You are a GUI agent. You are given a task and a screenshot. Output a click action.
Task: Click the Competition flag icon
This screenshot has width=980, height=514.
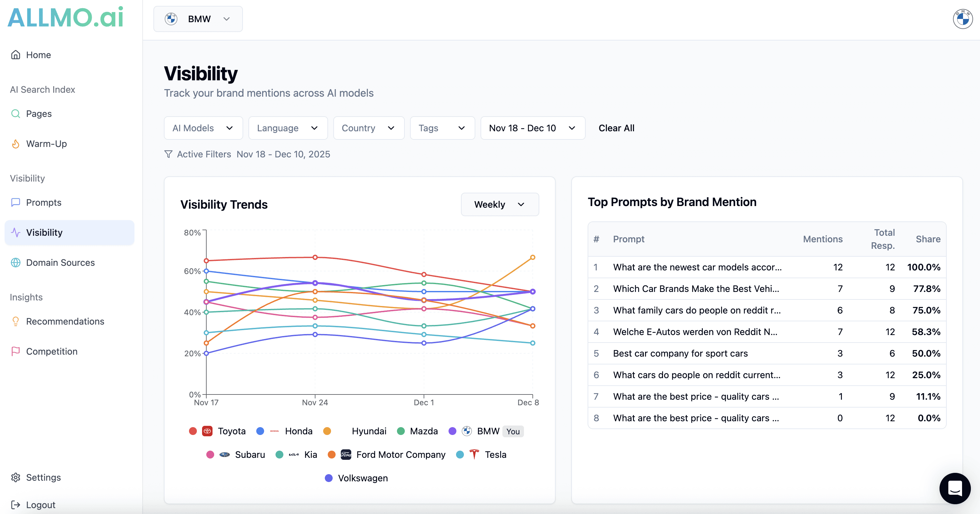[x=16, y=352]
